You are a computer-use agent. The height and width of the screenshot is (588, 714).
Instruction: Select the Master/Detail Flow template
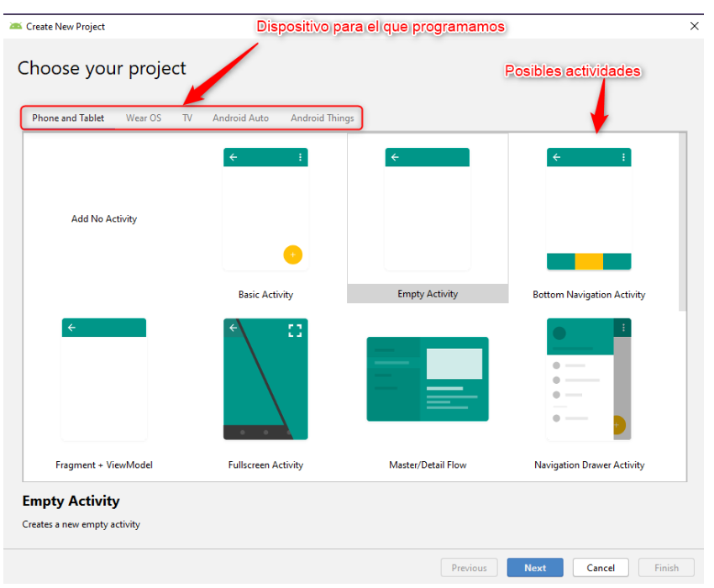click(x=428, y=380)
